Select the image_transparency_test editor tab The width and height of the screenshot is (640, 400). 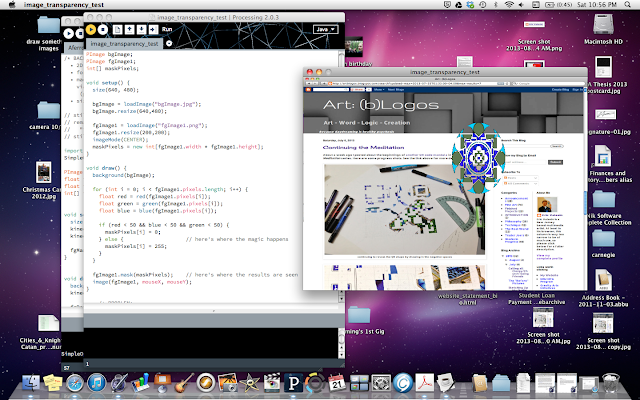(x=124, y=44)
